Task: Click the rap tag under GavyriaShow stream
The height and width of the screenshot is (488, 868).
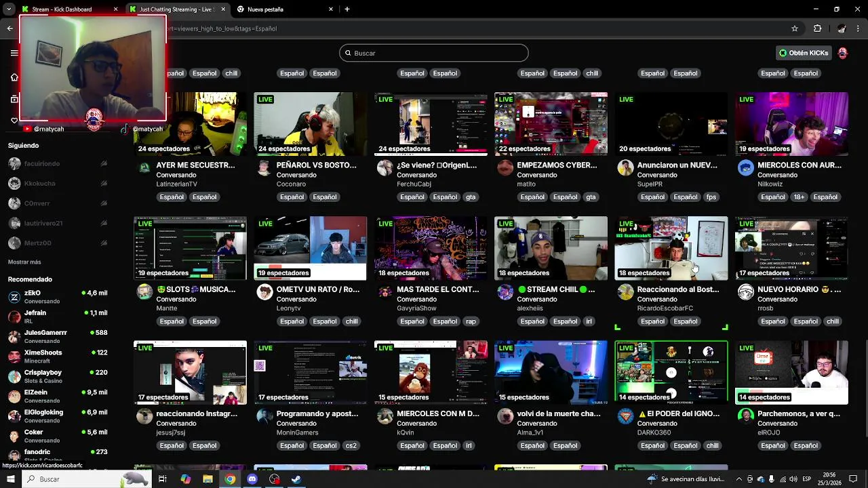Action: click(471, 321)
